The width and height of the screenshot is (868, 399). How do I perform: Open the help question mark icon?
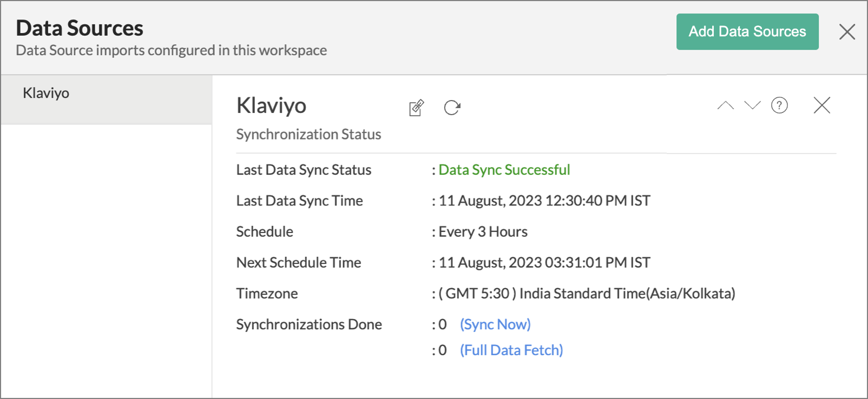point(779,105)
